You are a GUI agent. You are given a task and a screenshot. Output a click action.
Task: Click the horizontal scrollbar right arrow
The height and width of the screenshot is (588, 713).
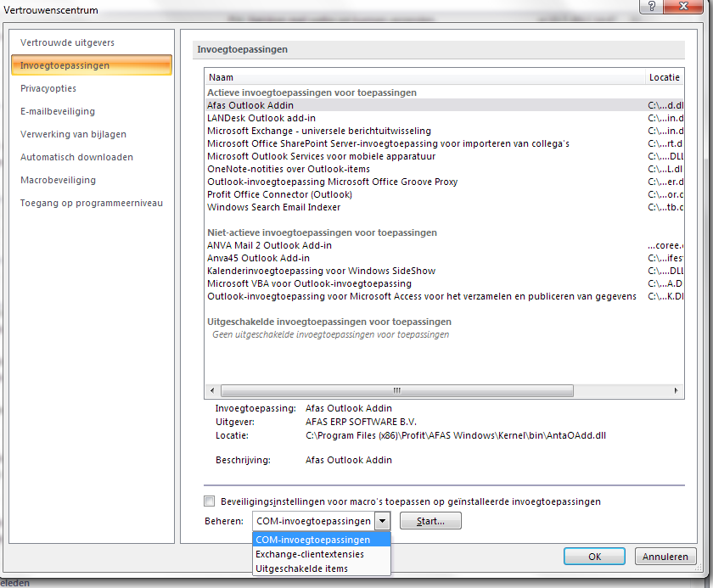676,390
